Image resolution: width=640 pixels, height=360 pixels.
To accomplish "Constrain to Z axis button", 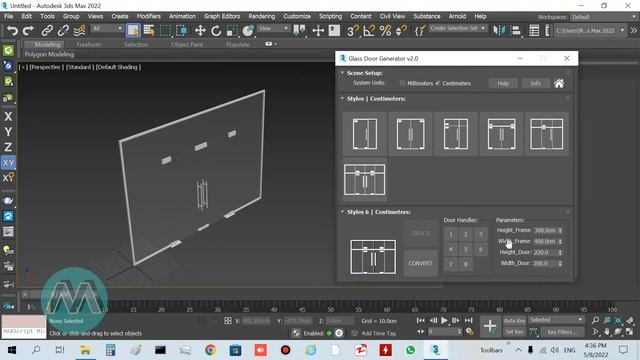I will tap(8, 147).
